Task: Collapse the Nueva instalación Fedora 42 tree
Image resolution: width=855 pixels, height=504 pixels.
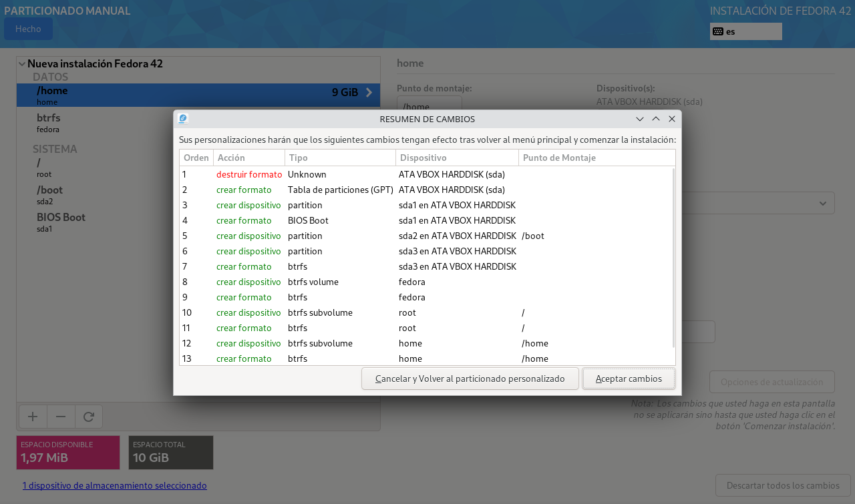Action: click(x=23, y=64)
